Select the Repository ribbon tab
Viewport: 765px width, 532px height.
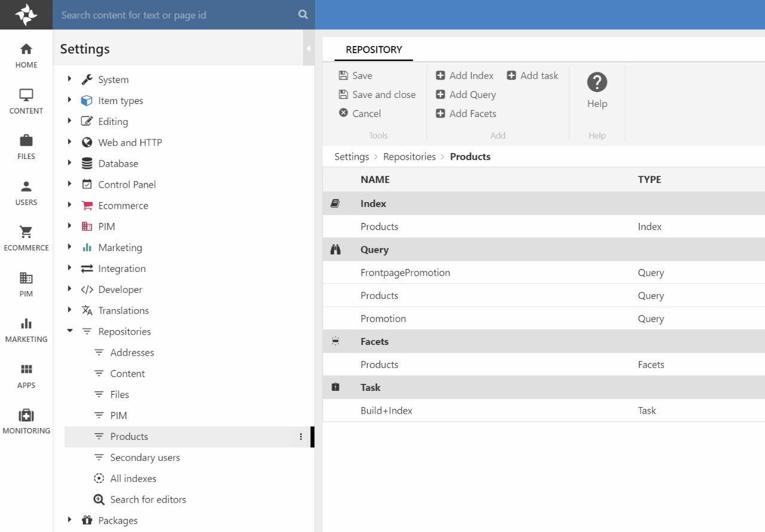(374, 50)
